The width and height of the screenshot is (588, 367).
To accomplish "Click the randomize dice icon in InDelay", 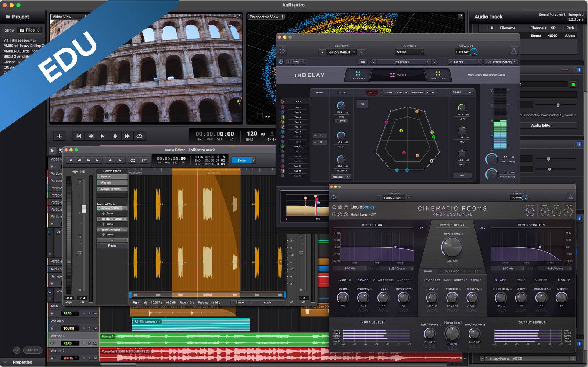I will tap(363, 62).
